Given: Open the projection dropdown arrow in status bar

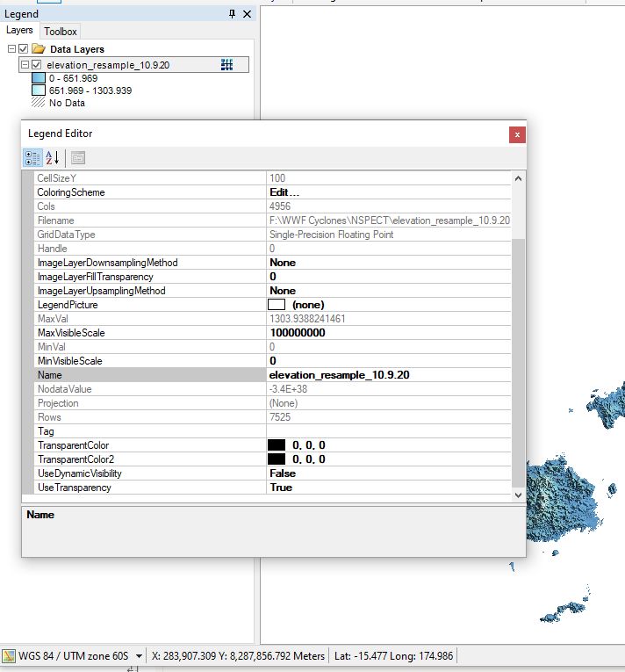Looking at the screenshot, I should pos(139,655).
